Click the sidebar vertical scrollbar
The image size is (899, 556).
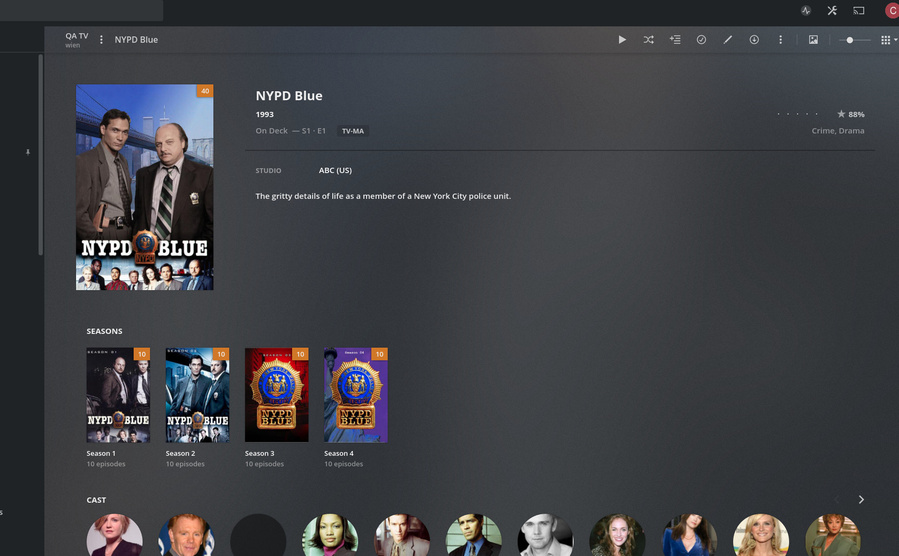41,155
